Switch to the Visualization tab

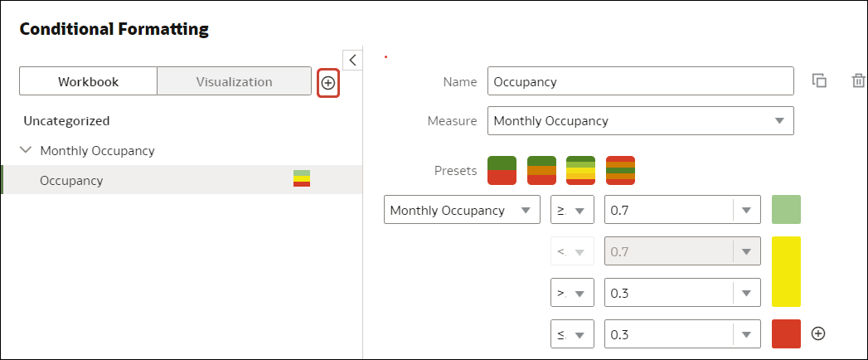point(234,82)
